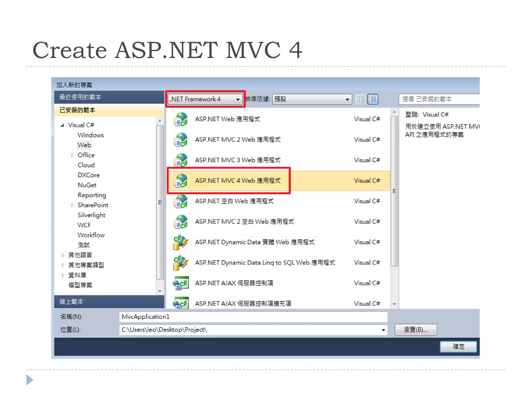The image size is (532, 399).
Task: Click the 搜尋 已安裝的範本 search box
Action: click(x=440, y=99)
